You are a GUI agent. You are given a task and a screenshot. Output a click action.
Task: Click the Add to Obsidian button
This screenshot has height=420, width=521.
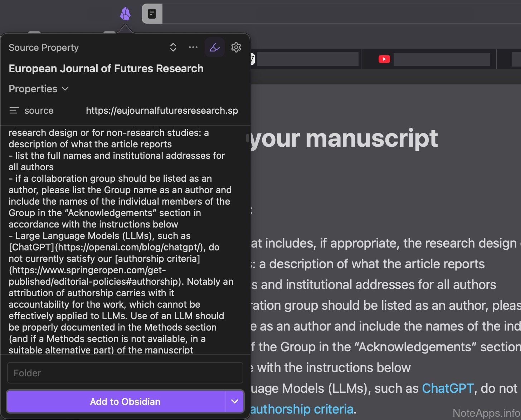[x=116, y=401]
